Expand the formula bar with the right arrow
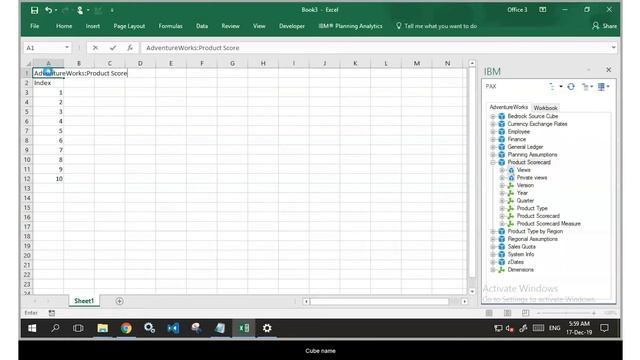Image resolution: width=640 pixels, height=360 pixels. [x=613, y=48]
